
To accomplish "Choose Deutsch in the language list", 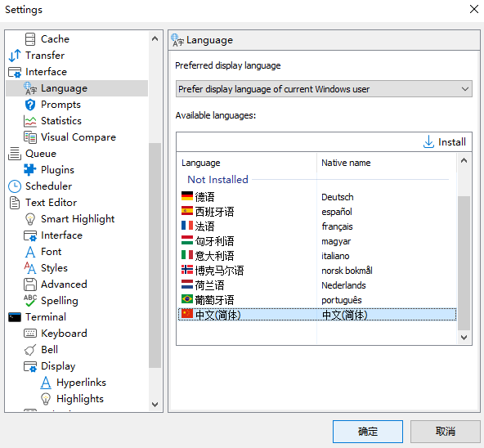I will click(x=317, y=197).
